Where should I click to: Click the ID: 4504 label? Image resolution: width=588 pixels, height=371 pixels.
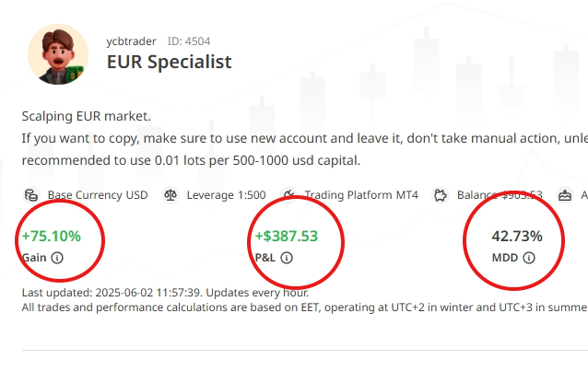(x=190, y=41)
